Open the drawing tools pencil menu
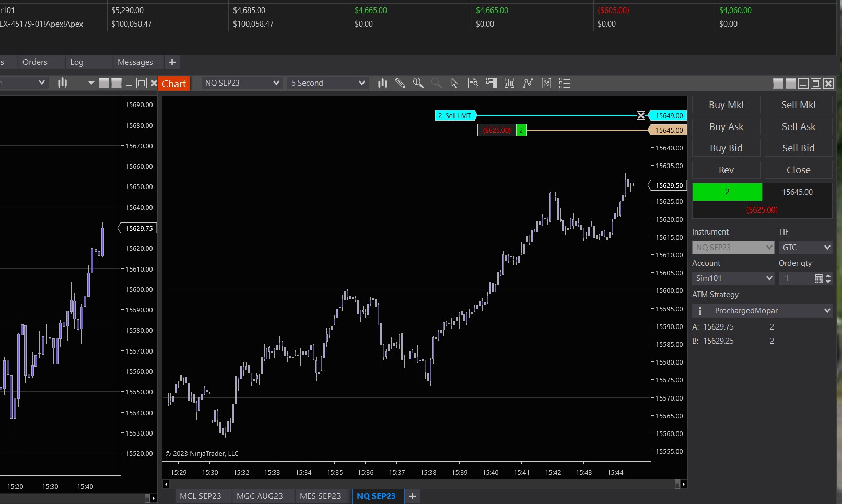This screenshot has width=842, height=504. click(400, 83)
